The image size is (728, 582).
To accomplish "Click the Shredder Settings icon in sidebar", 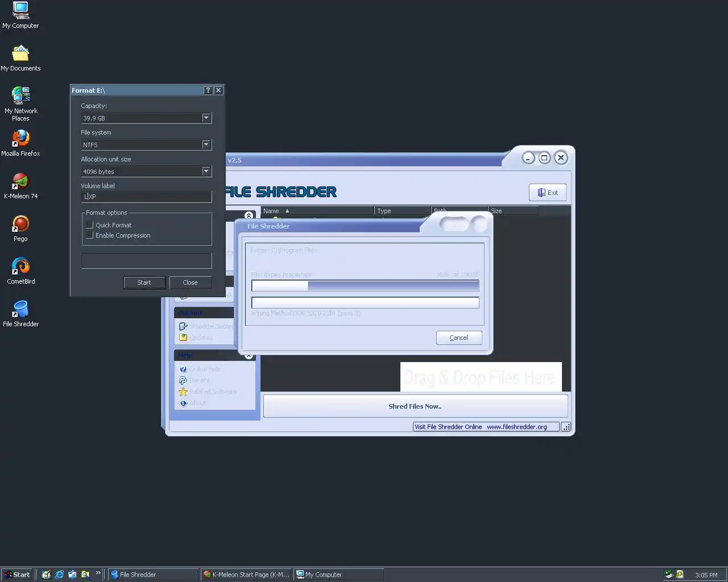I will tap(183, 326).
